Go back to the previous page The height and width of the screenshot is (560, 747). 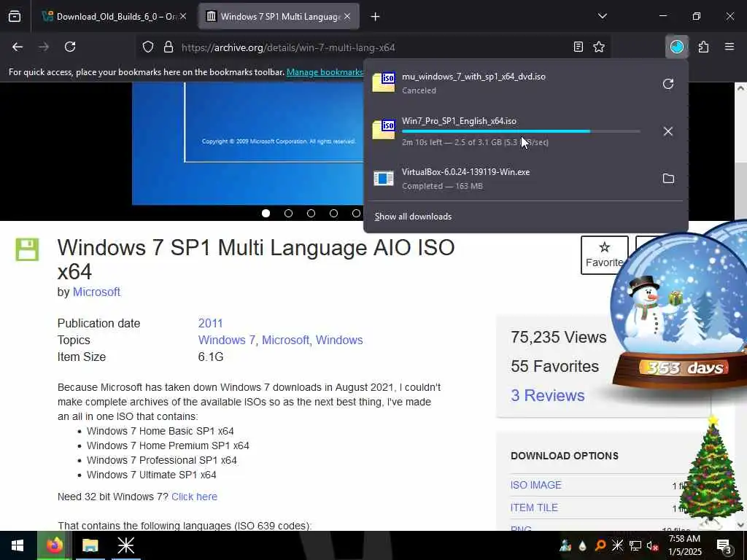pos(18,47)
